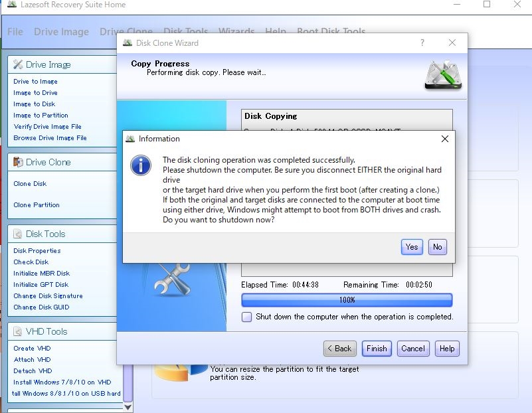The height and width of the screenshot is (413, 532).
Task: Click Remaining Time value 00:02:50
Action: [419, 285]
